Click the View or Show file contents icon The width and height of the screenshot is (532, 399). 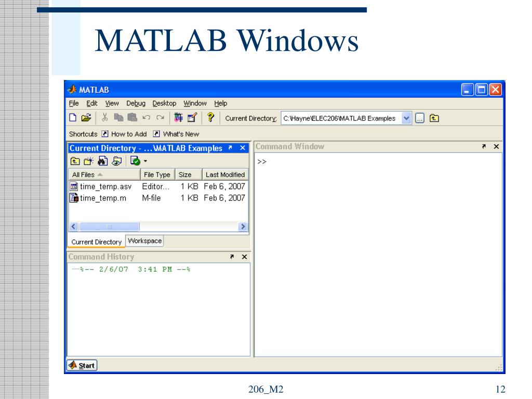(117, 161)
